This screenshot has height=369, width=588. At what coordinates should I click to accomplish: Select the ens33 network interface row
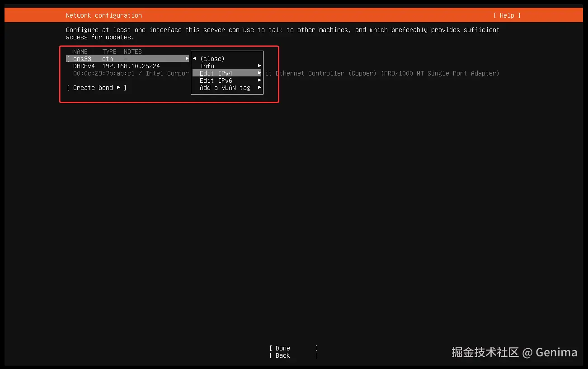(128, 59)
